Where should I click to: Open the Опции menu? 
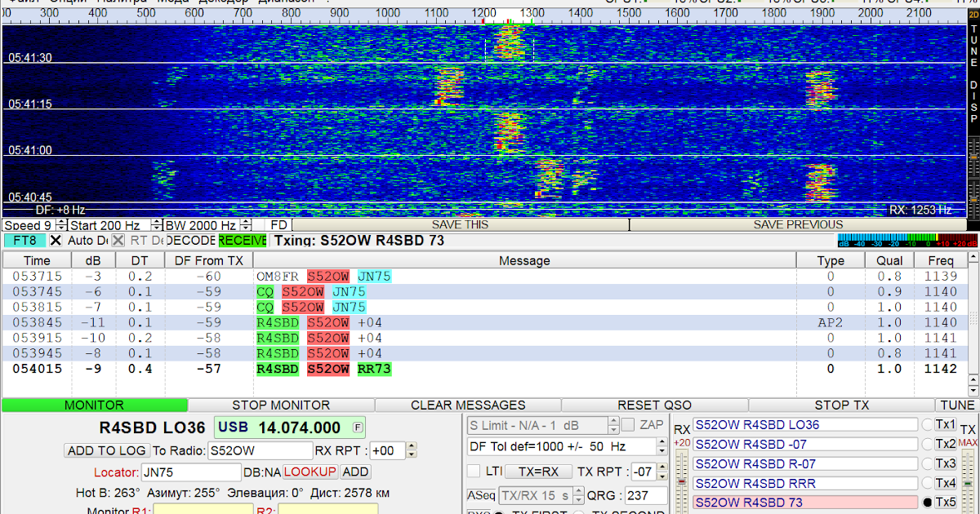(x=61, y=2)
